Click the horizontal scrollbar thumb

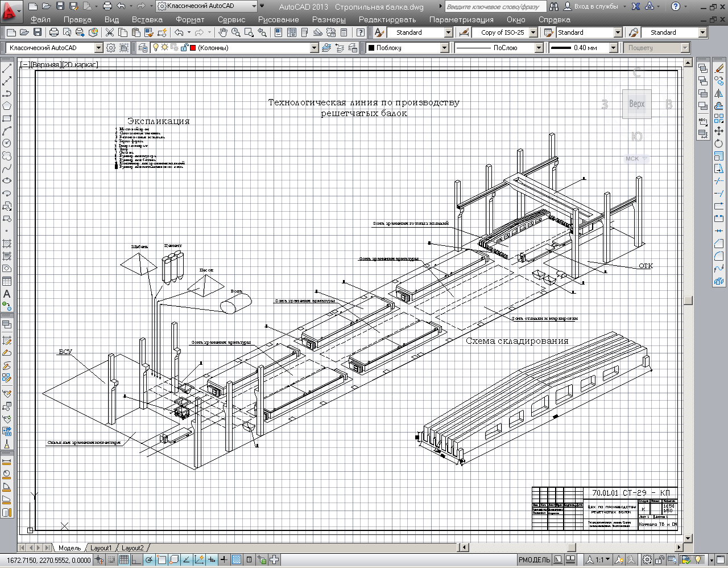[x=572, y=548]
